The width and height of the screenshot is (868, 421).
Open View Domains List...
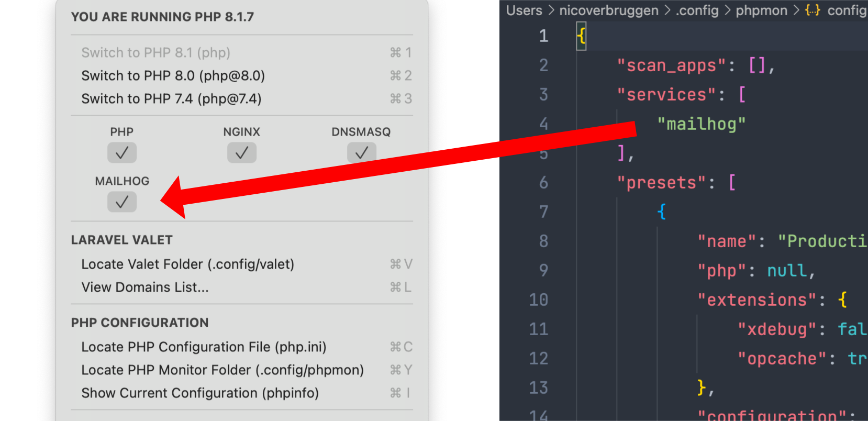pyautogui.click(x=242, y=287)
